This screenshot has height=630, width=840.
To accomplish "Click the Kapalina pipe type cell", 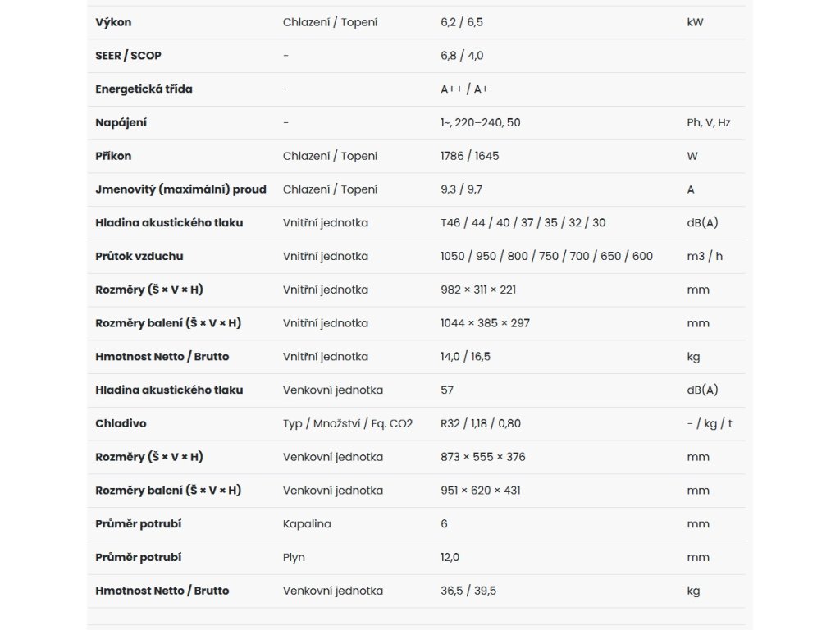I will coord(307,523).
